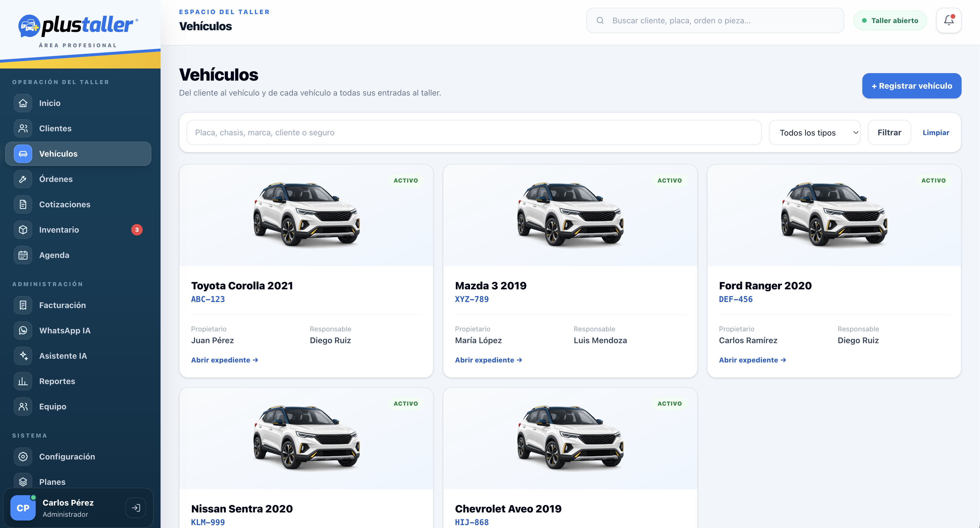Go to Facturación

[x=78, y=305]
